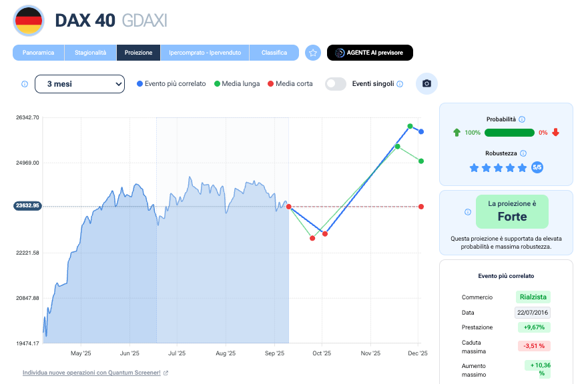
Task: Click the GDAXI ticker text
Action: click(x=144, y=21)
